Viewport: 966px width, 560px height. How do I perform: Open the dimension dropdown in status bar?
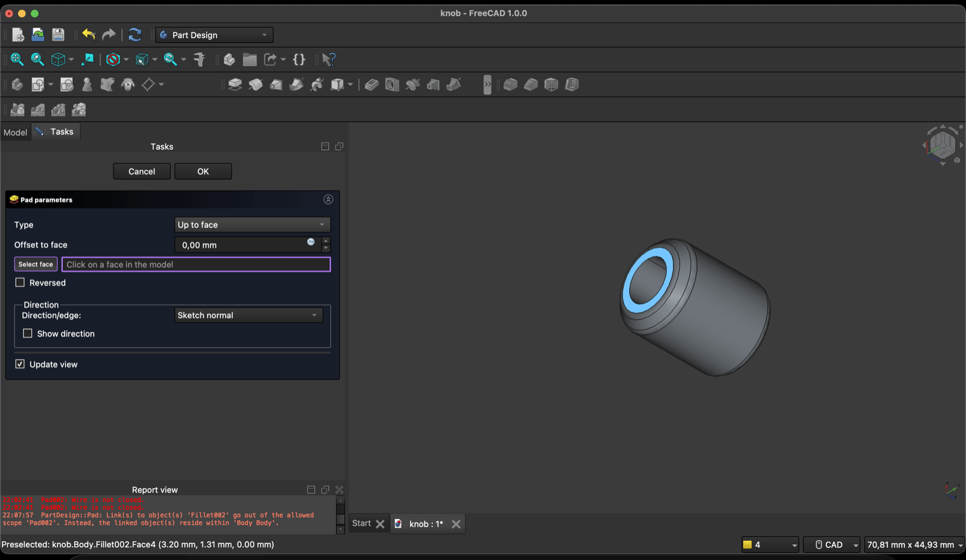point(914,544)
